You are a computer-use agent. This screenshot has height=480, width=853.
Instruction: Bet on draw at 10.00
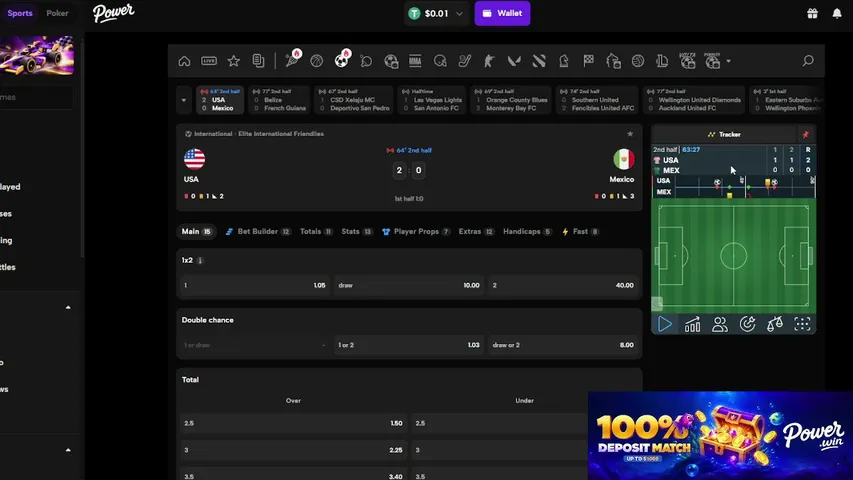409,285
